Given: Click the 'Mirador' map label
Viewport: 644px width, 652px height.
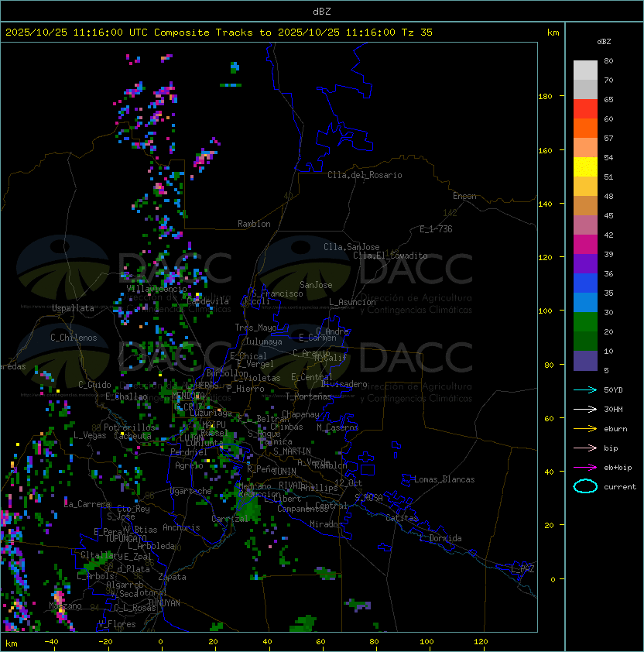Looking at the screenshot, I should click(x=326, y=524).
